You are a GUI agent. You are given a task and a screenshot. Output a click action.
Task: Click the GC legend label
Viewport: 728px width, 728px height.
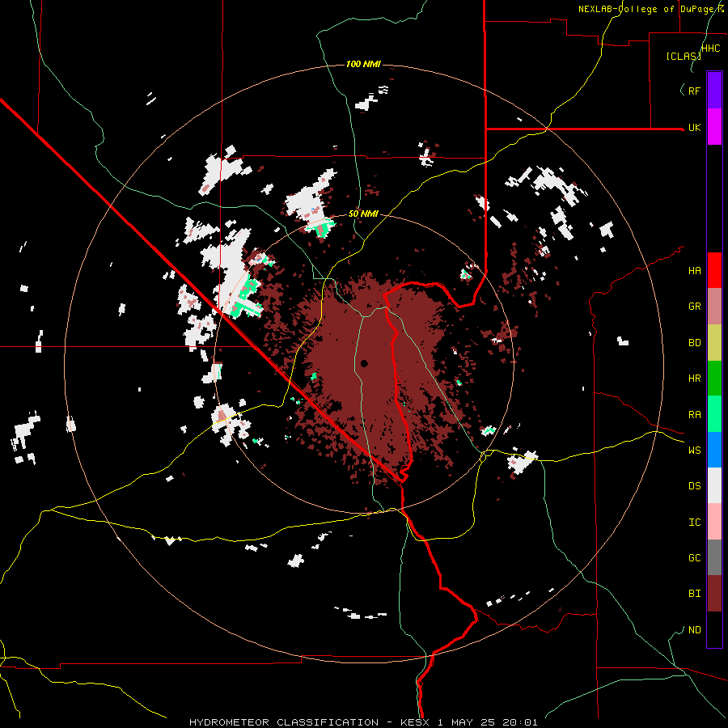[694, 558]
